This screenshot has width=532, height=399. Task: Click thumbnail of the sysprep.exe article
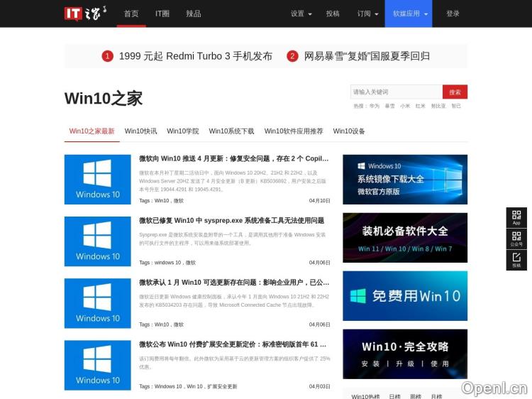[98, 241]
